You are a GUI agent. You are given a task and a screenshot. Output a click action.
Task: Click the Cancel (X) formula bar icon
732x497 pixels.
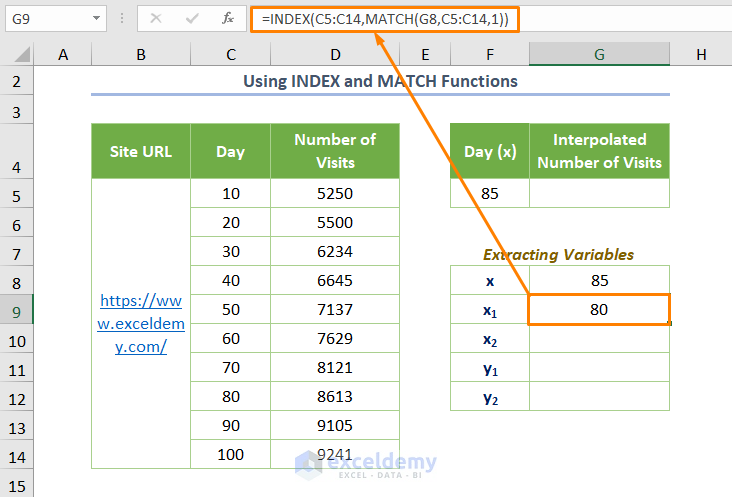pos(155,18)
